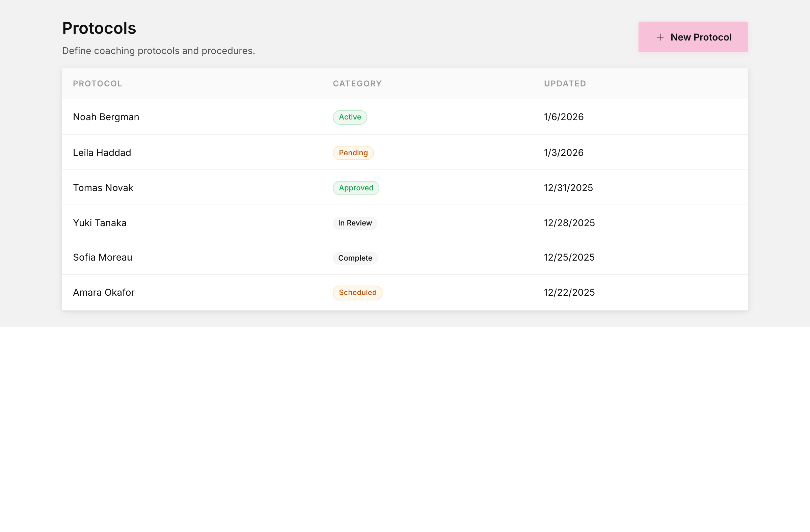Click the In Review status badge
The height and width of the screenshot is (532, 810).
click(x=355, y=223)
